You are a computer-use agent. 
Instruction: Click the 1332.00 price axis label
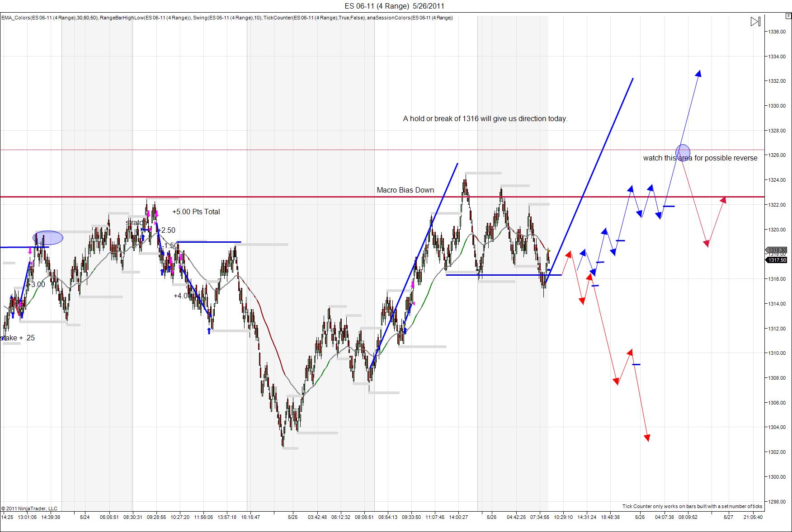776,81
